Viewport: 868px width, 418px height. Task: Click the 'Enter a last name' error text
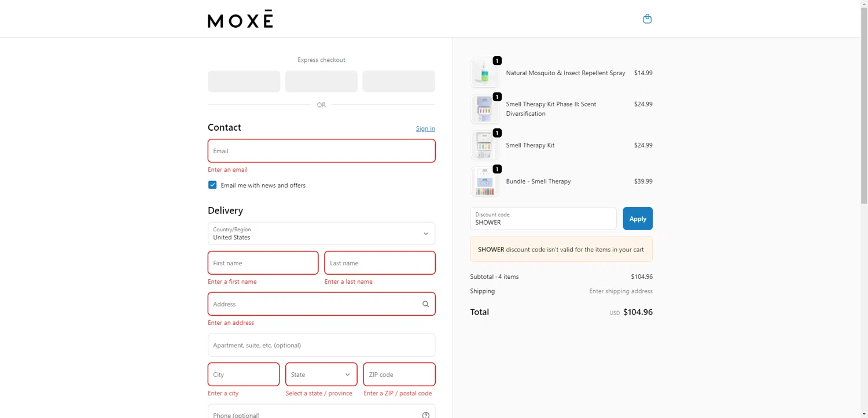tap(348, 282)
